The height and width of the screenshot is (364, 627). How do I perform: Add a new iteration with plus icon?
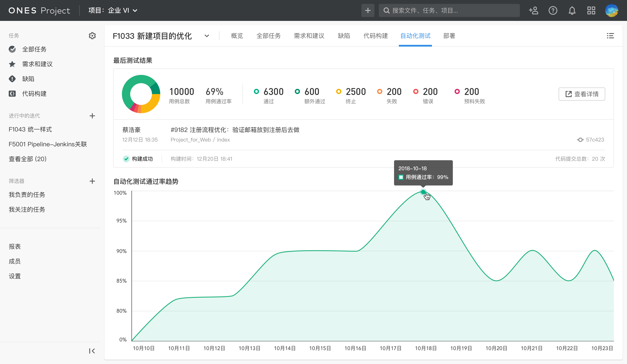click(92, 116)
